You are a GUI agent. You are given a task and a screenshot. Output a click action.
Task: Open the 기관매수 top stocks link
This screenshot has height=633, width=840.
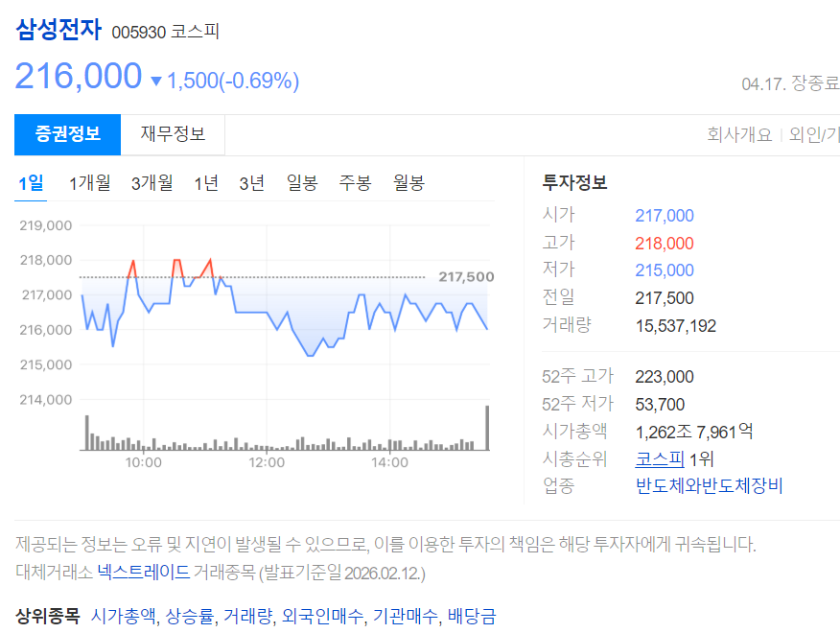[x=406, y=616]
